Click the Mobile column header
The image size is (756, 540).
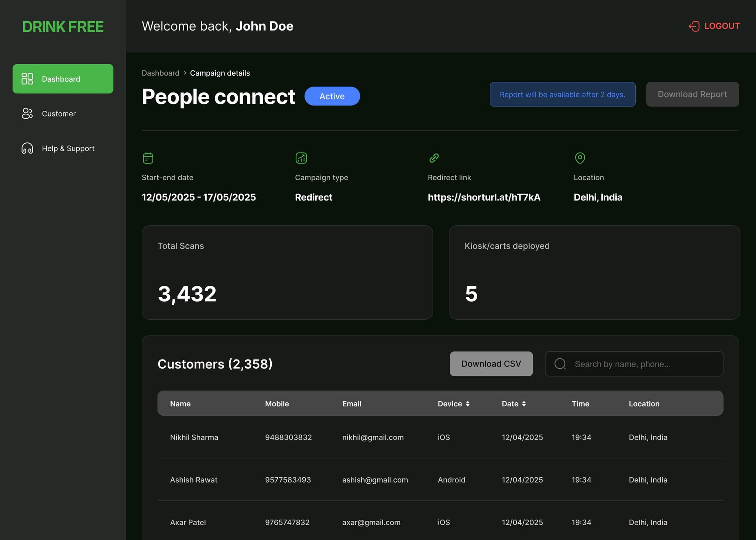coord(277,404)
